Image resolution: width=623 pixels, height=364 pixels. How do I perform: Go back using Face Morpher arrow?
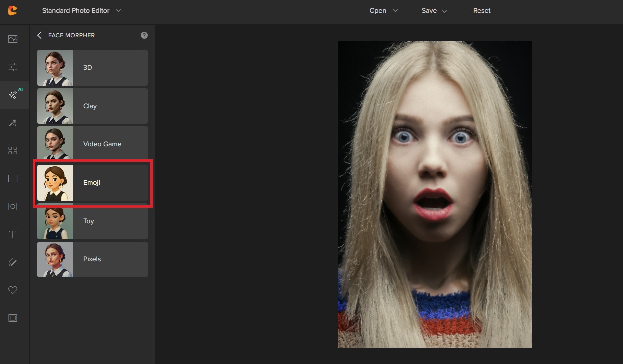tap(40, 35)
